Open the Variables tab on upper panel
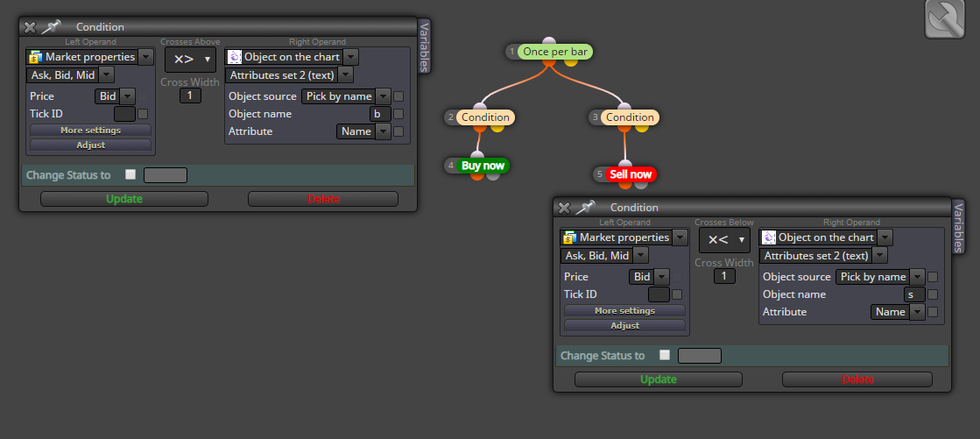This screenshot has height=439, width=980. pyautogui.click(x=425, y=46)
